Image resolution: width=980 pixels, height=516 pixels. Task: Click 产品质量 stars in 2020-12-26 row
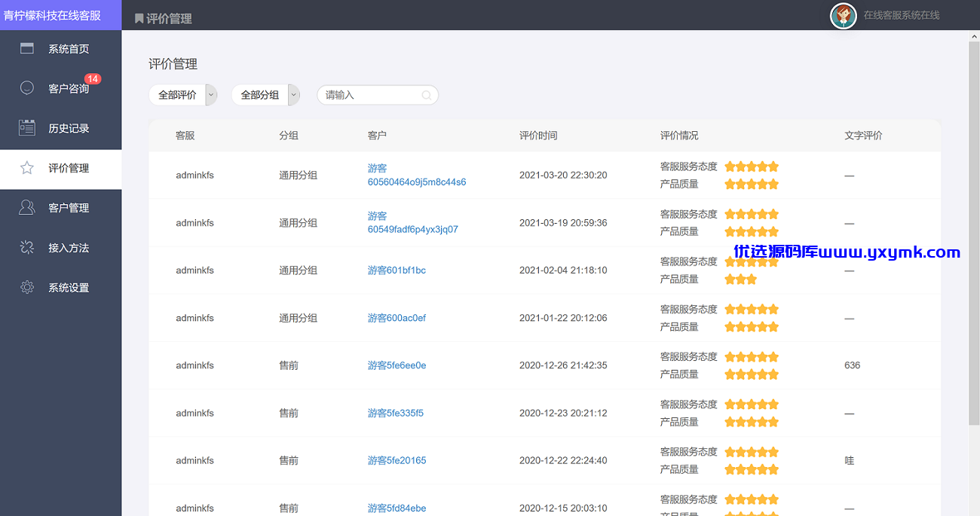pos(752,374)
